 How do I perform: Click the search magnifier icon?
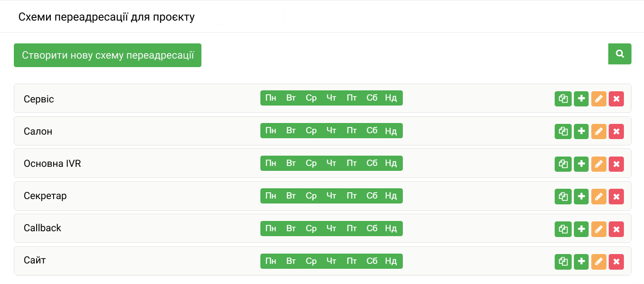coord(619,54)
